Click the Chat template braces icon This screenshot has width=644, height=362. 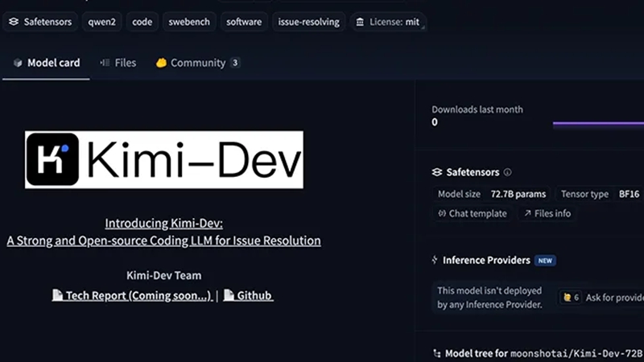pyautogui.click(x=442, y=213)
